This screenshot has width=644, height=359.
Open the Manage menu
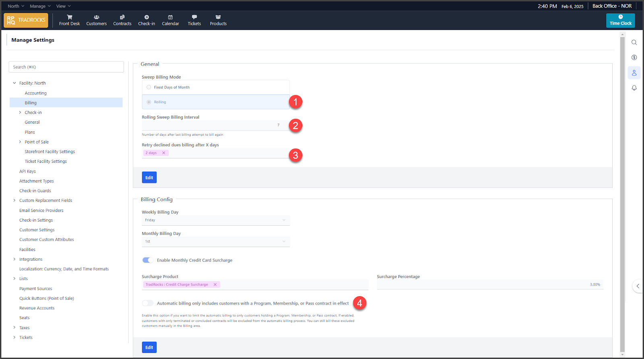click(x=40, y=6)
